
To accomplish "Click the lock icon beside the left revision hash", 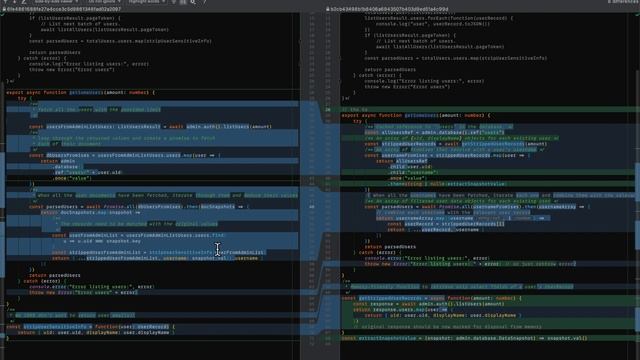I will pos(4,9).
